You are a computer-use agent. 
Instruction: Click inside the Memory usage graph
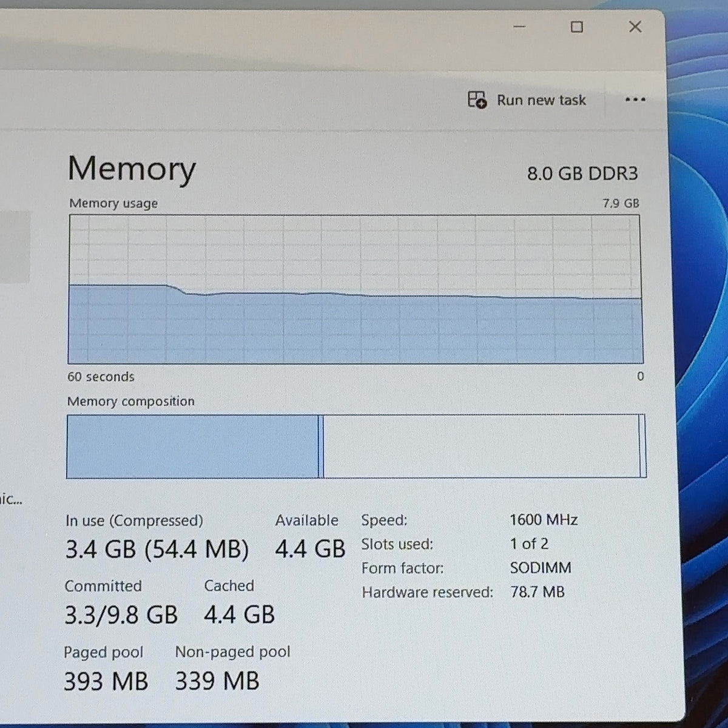click(355, 289)
